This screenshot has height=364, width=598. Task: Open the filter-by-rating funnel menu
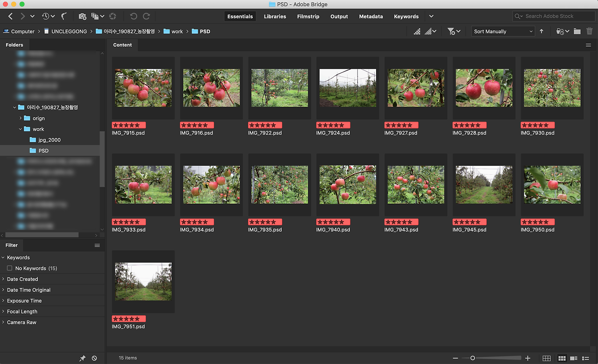click(454, 31)
